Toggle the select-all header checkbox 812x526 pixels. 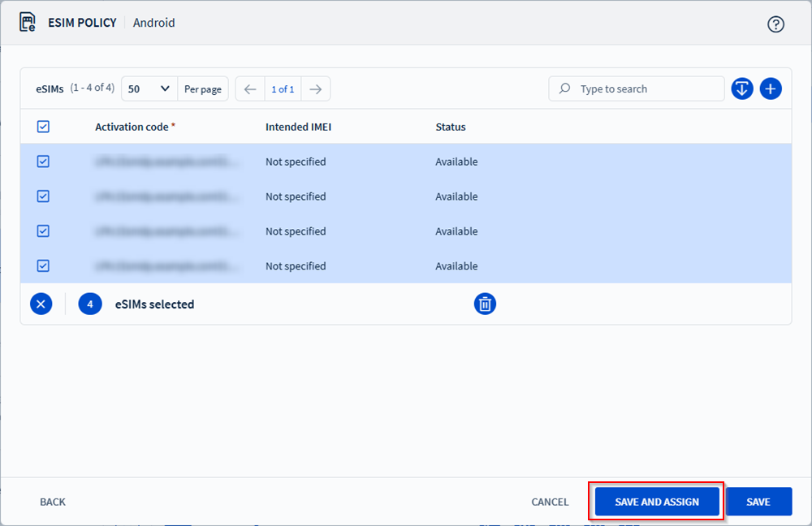(44, 127)
